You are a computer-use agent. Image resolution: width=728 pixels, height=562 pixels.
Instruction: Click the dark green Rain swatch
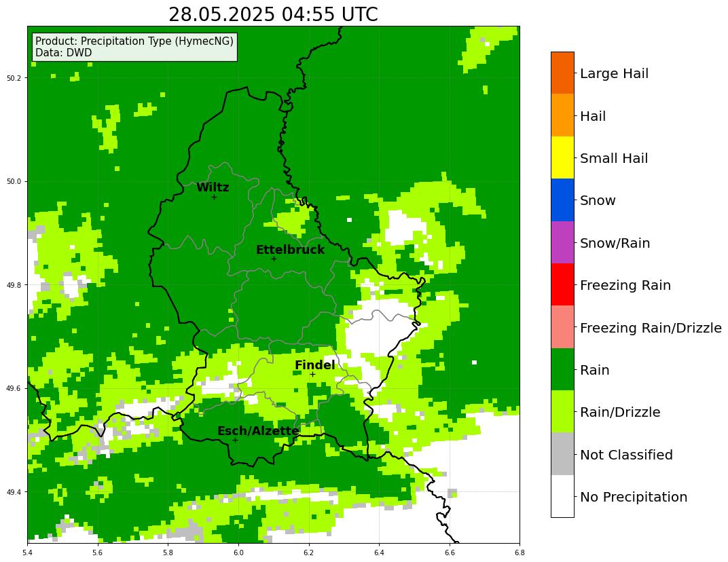(562, 369)
